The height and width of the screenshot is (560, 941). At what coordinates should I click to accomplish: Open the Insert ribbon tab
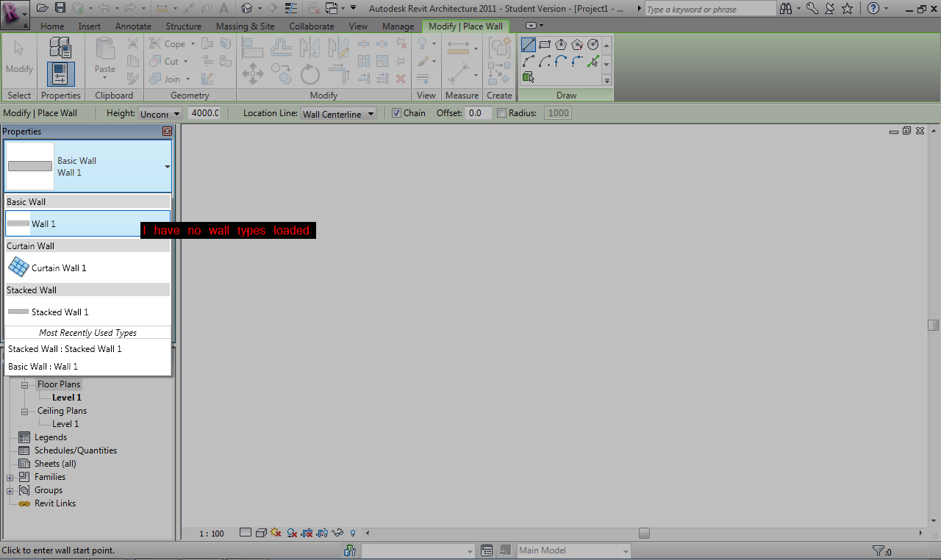(x=90, y=26)
